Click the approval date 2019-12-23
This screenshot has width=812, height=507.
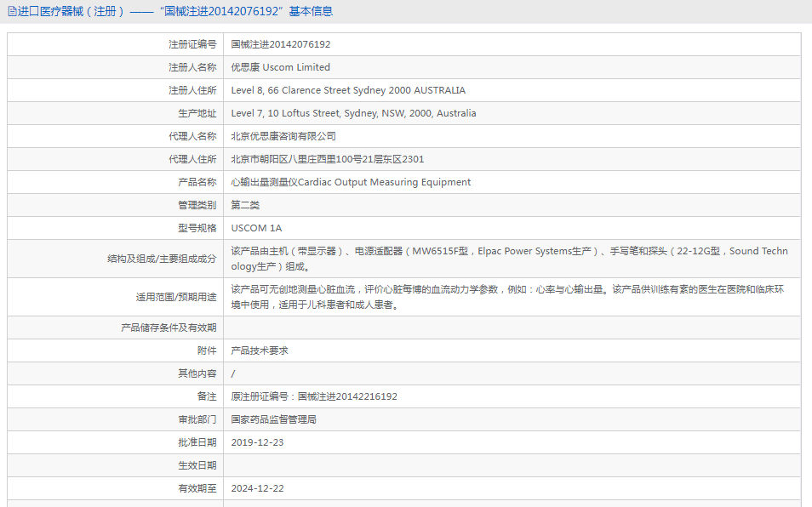258,442
